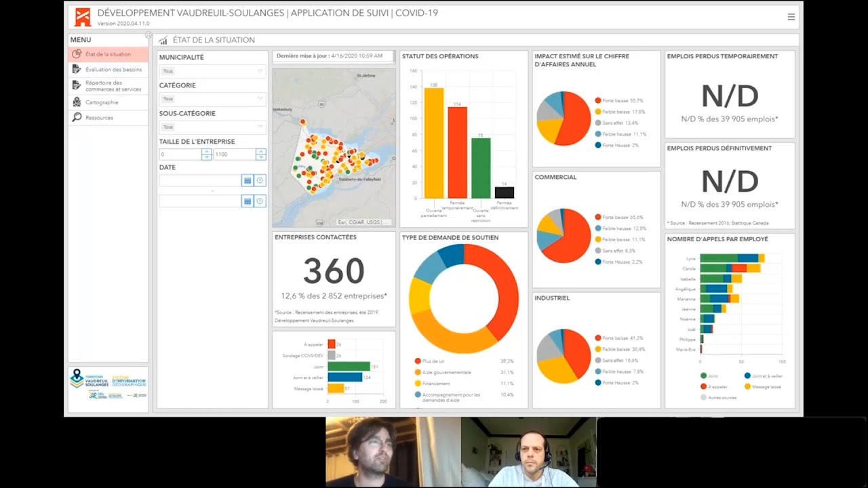Toggle Forte baisse 41,2% legend in Industriel chart
Viewport: 868px width, 488px height.
pos(619,338)
